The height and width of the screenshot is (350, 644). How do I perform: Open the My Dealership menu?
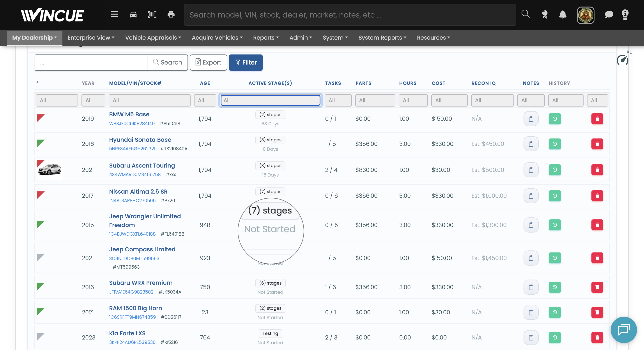[35, 37]
